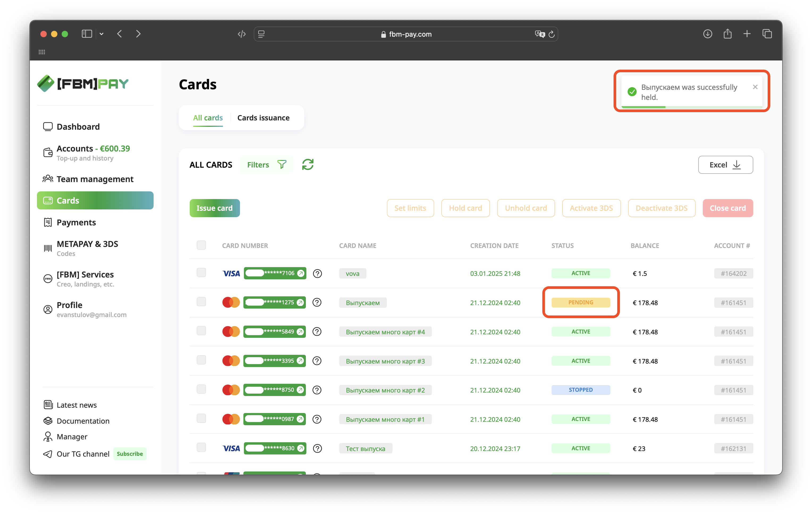Click the Safari share icon
This screenshot has width=812, height=514.
[727, 34]
